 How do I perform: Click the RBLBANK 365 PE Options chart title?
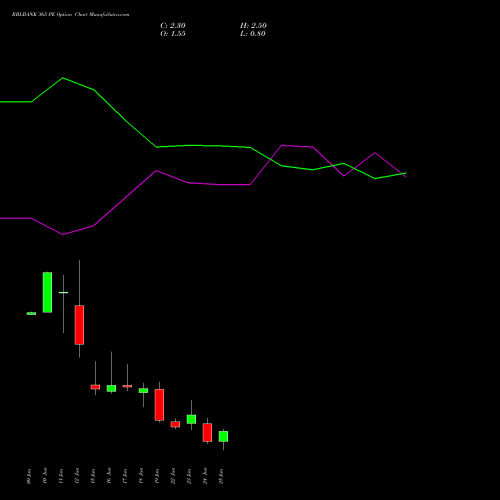coord(70,15)
